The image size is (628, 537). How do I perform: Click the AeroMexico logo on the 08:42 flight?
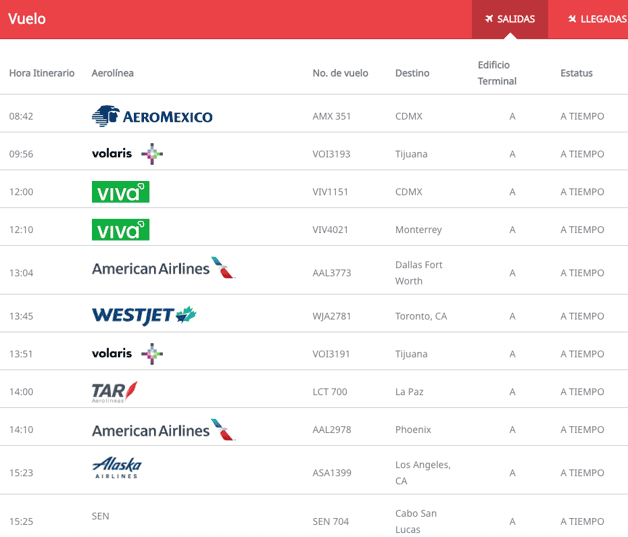coord(152,116)
